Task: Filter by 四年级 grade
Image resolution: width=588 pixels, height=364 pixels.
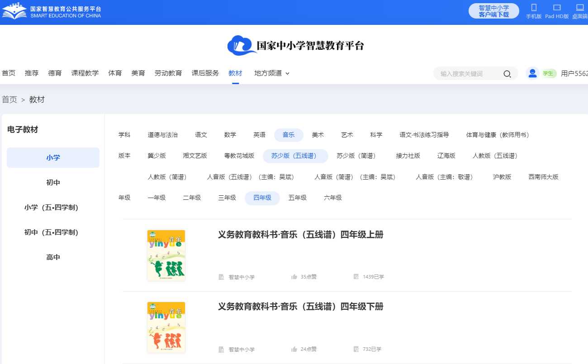Action: pyautogui.click(x=262, y=198)
